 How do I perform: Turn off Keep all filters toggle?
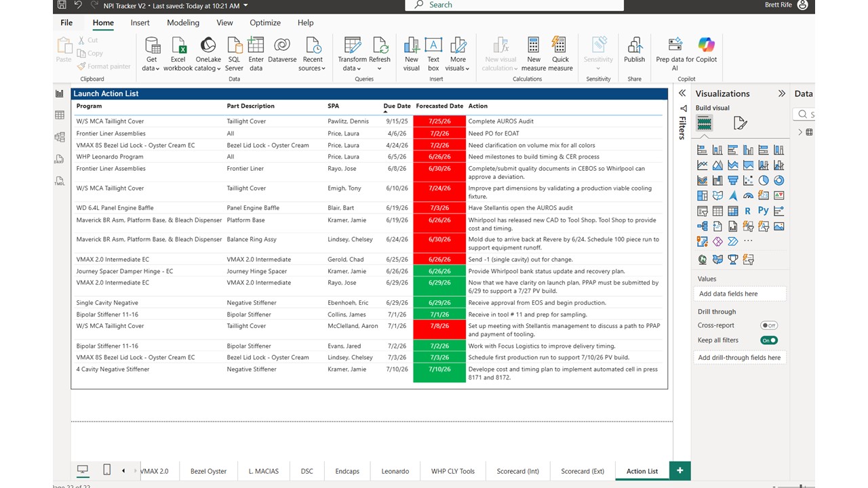coord(768,340)
